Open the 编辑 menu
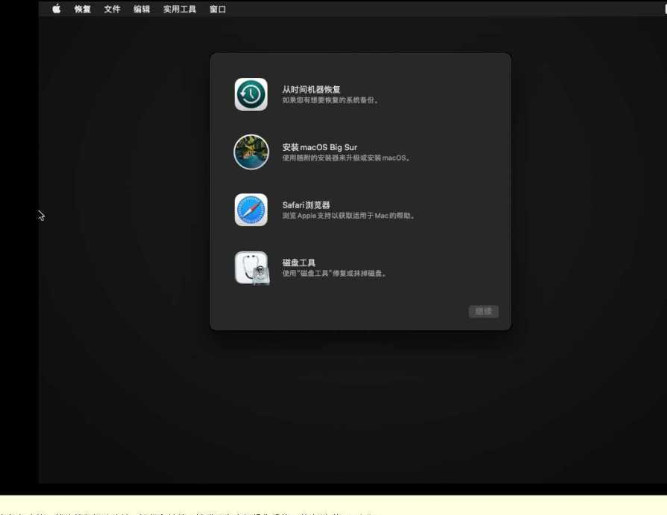The height and width of the screenshot is (515, 667). click(x=142, y=9)
